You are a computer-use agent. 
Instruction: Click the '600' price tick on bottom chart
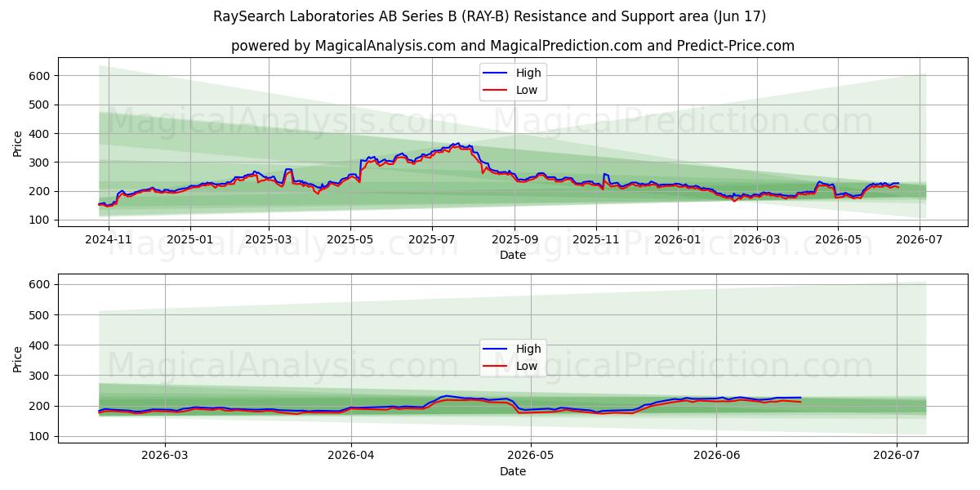point(41,284)
